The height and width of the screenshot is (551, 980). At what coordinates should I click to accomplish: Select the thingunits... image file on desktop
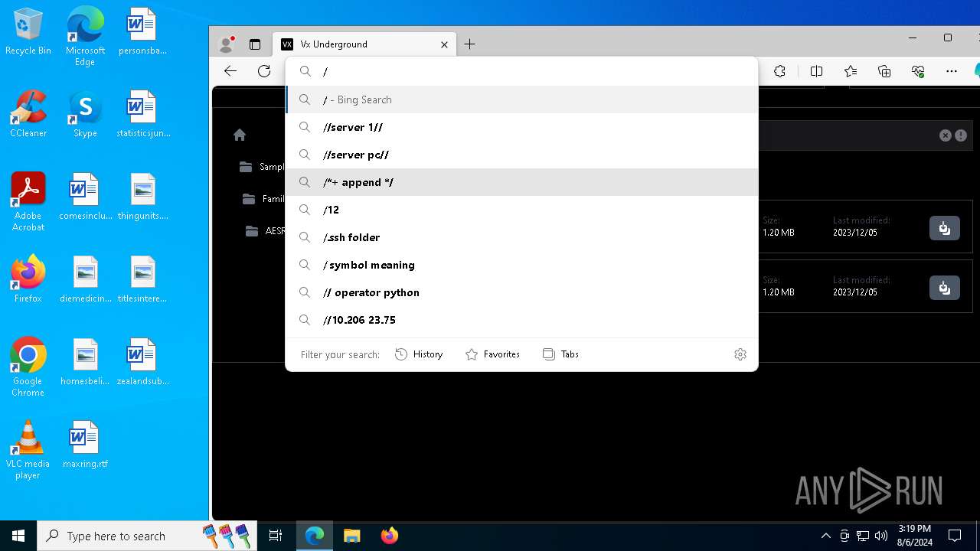[x=142, y=197]
